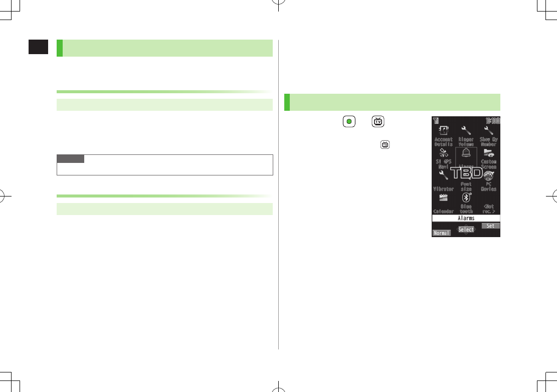Click the Select center softkey

(x=466, y=230)
